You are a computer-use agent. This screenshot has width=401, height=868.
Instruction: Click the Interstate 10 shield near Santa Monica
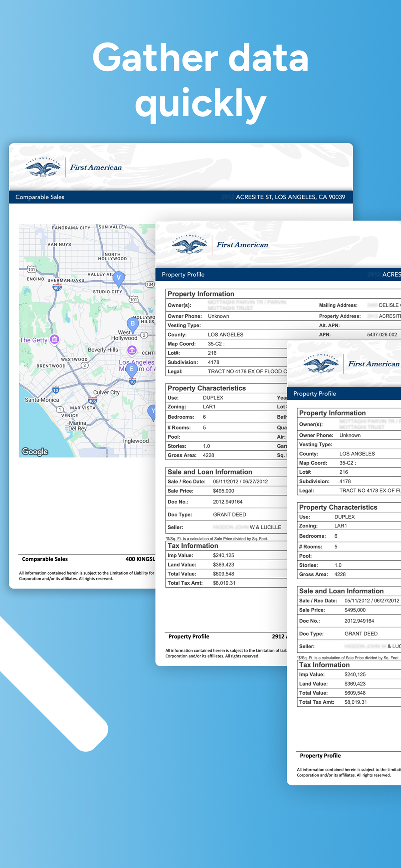click(x=56, y=390)
